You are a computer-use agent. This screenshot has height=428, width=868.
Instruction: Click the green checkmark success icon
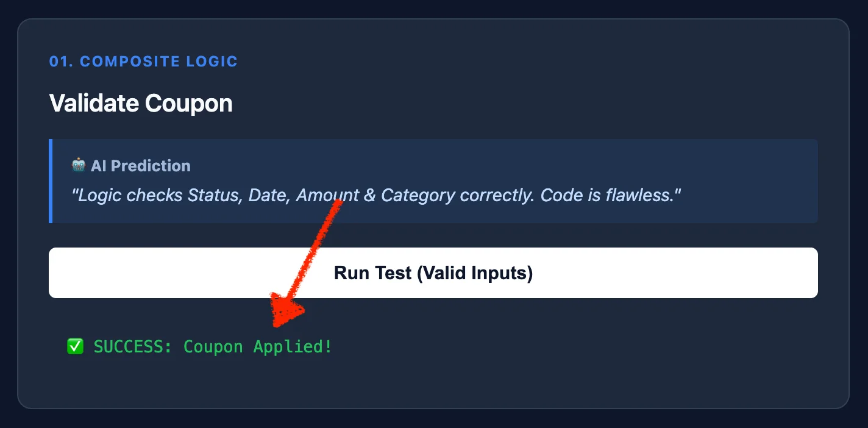click(75, 347)
